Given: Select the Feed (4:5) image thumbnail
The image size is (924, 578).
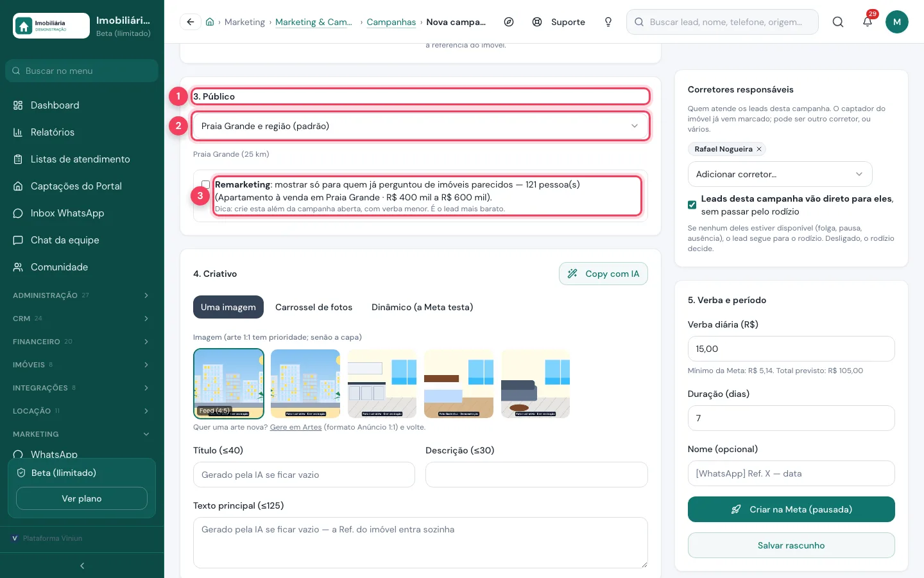Looking at the screenshot, I should (x=228, y=383).
